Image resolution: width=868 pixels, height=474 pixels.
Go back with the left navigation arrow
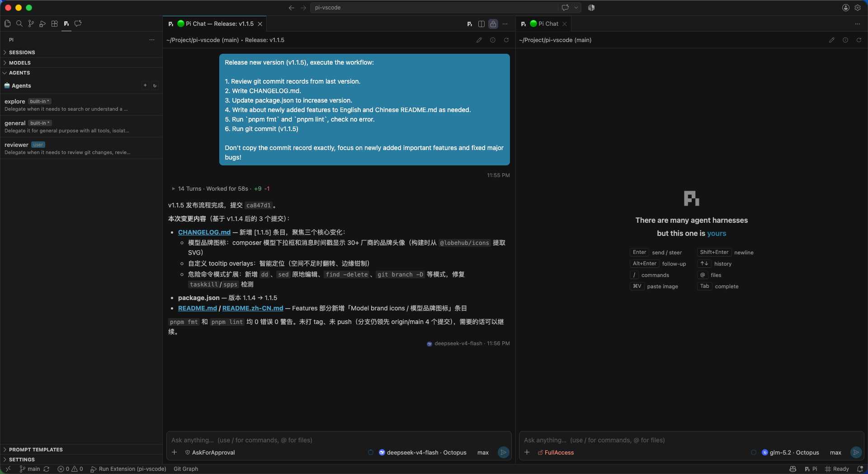pyautogui.click(x=292, y=8)
